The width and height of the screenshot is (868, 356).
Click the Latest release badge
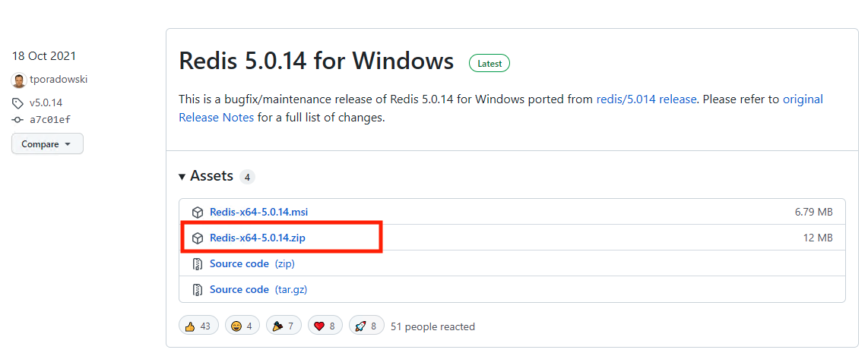tap(489, 64)
